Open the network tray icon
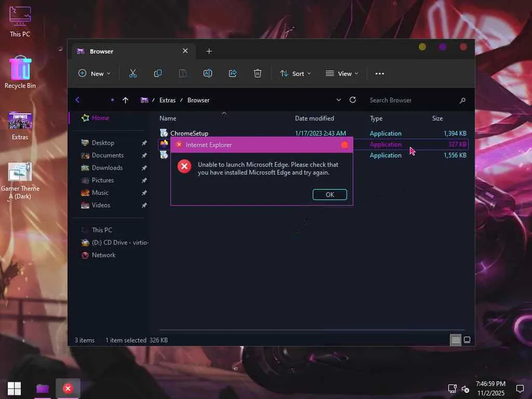The height and width of the screenshot is (399, 532). tap(452, 389)
